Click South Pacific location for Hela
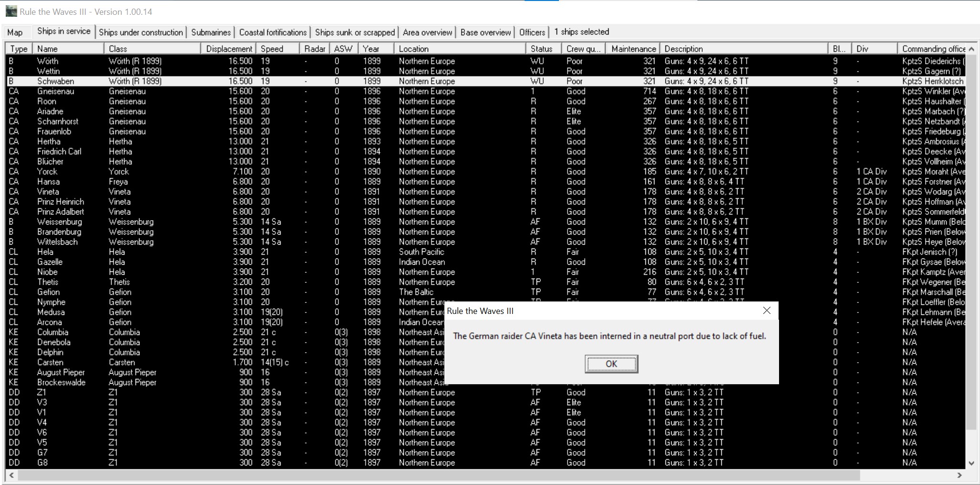The image size is (980, 485). pyautogui.click(x=422, y=252)
